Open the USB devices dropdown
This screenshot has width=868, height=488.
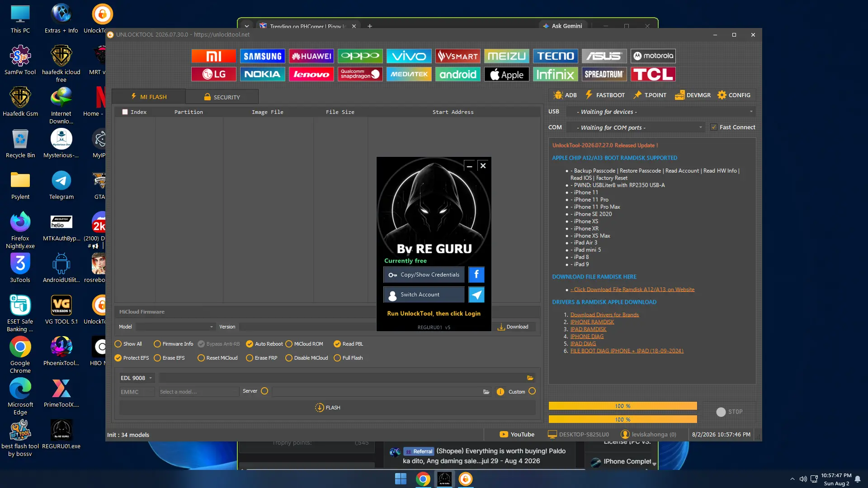point(661,112)
